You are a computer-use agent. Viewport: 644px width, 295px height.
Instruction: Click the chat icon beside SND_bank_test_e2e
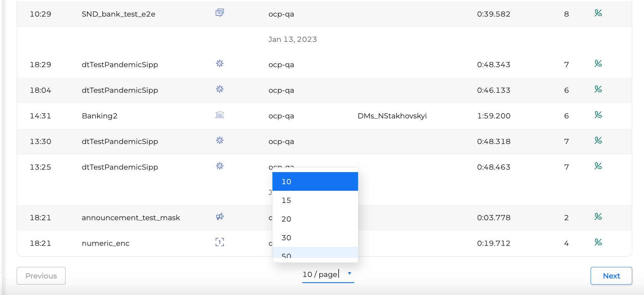(219, 13)
